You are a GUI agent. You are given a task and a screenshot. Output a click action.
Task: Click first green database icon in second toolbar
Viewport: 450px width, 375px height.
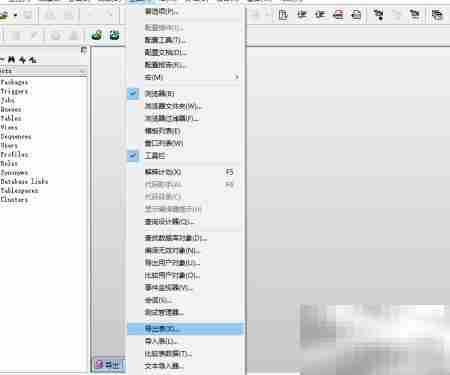[97, 35]
